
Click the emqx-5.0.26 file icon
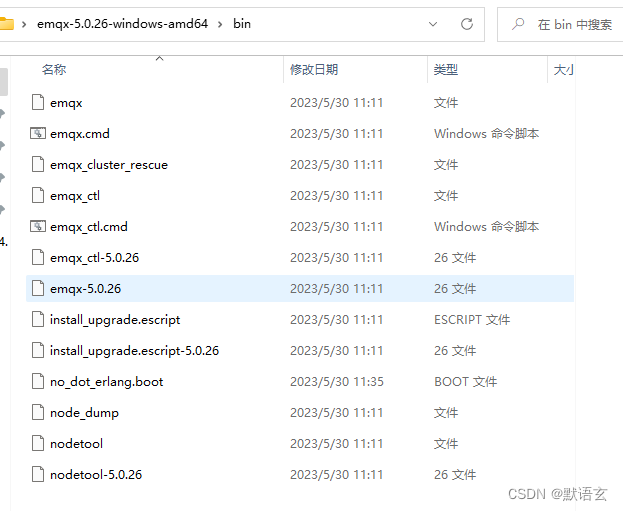[x=38, y=288]
